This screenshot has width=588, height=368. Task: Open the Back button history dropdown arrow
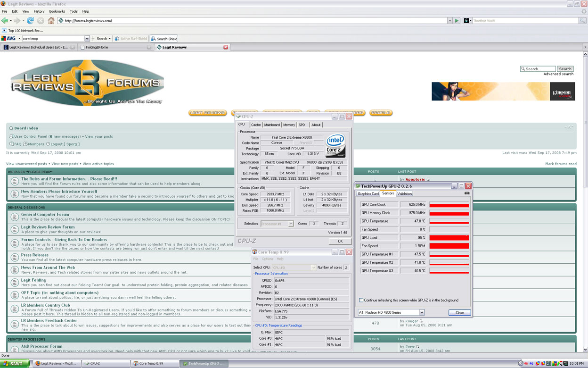coord(10,21)
